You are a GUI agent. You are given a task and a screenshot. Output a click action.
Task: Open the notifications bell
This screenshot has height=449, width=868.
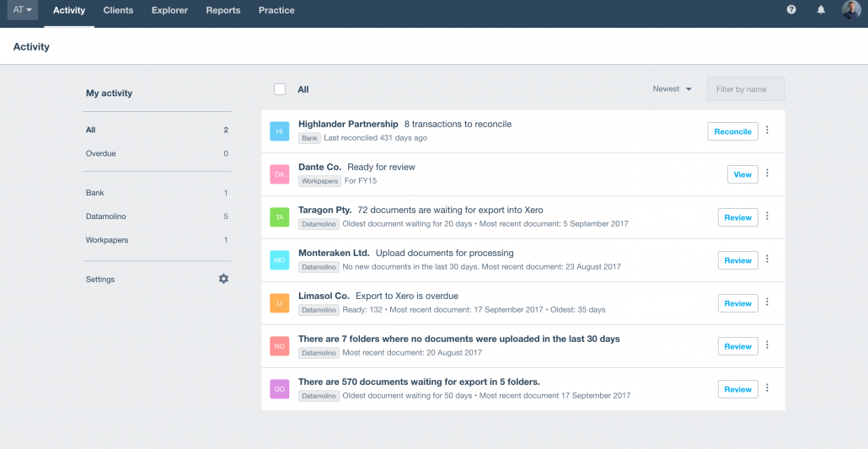(821, 10)
